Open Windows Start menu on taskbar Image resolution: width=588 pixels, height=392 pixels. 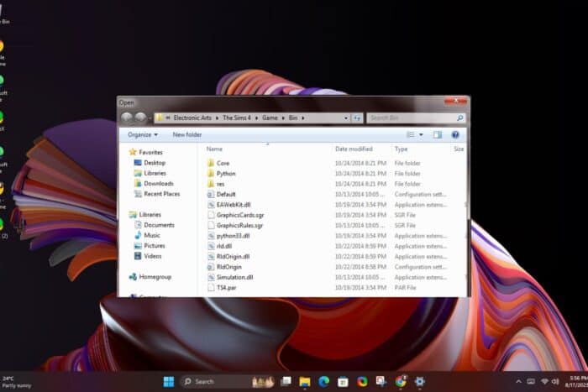click(168, 381)
